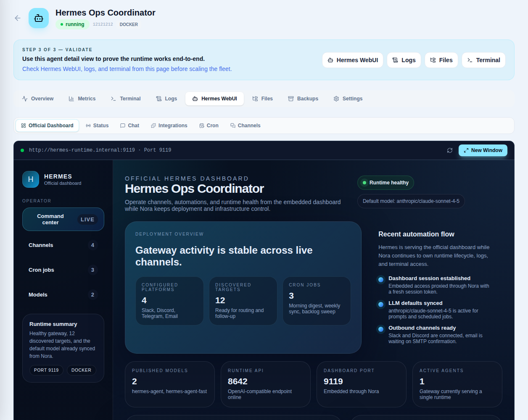Click the Channels count badge 4
This screenshot has height=420, width=528.
[92, 245]
